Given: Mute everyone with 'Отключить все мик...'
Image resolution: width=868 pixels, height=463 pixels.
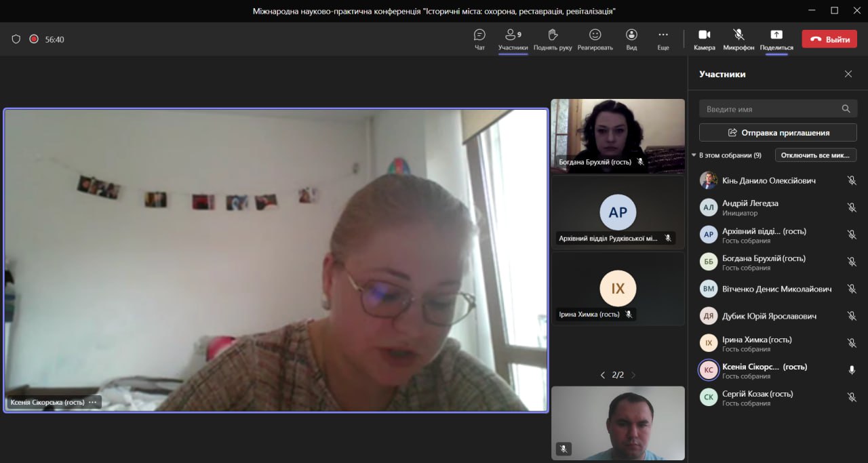Looking at the screenshot, I should pyautogui.click(x=816, y=155).
